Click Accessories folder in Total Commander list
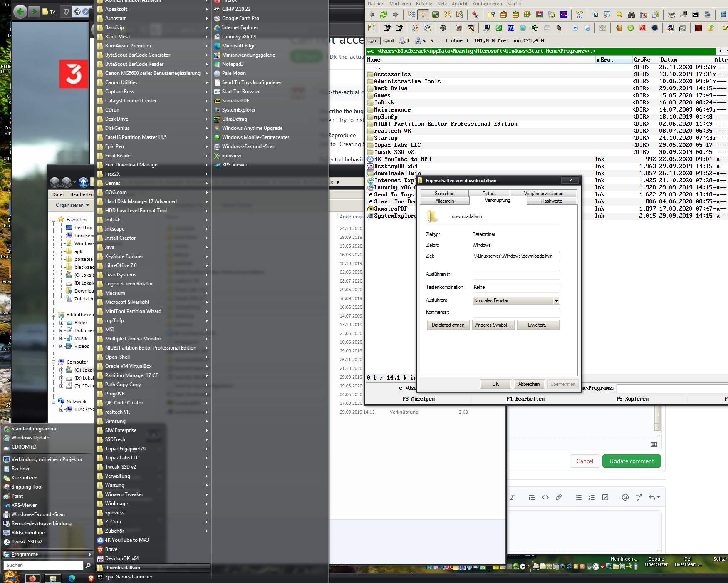728x583 pixels. point(392,74)
